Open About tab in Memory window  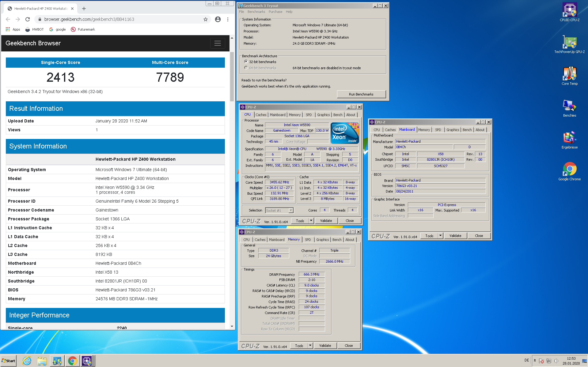tap(350, 240)
